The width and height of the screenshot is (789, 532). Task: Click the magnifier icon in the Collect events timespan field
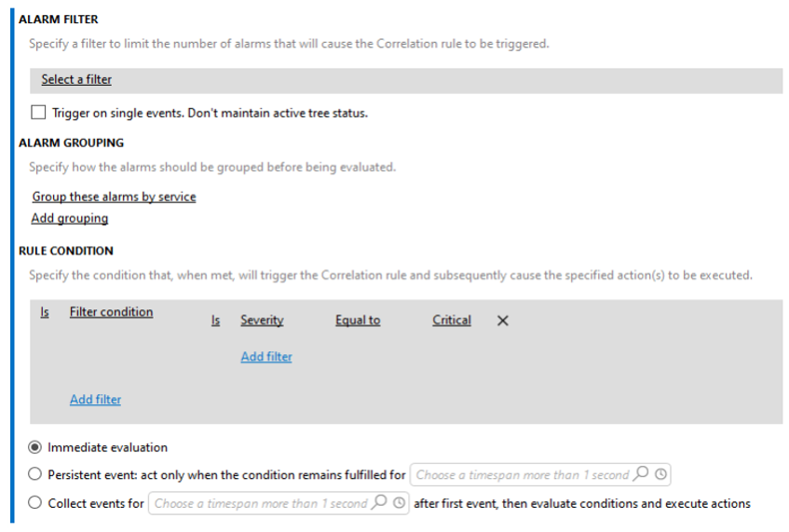(x=379, y=503)
